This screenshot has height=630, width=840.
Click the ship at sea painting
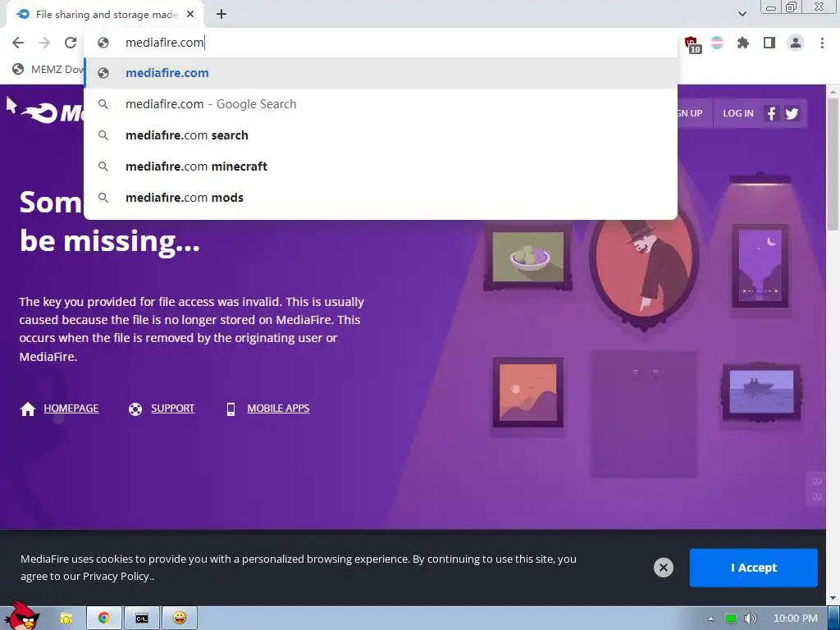tap(761, 391)
